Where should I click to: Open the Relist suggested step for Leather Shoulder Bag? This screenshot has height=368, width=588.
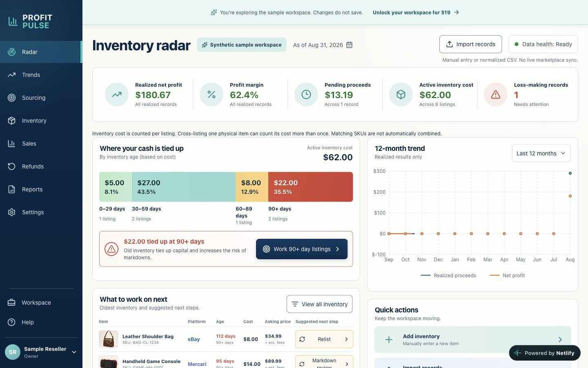(324, 339)
